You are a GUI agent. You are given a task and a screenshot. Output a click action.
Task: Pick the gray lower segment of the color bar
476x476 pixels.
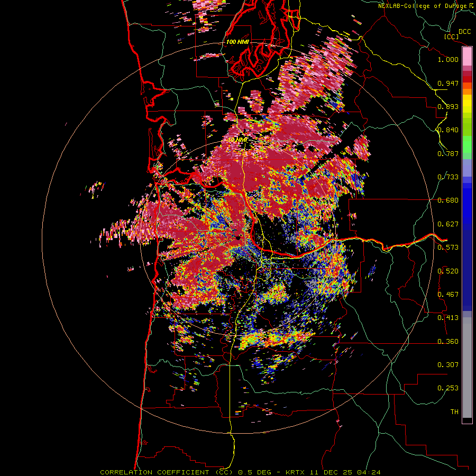[467, 368]
